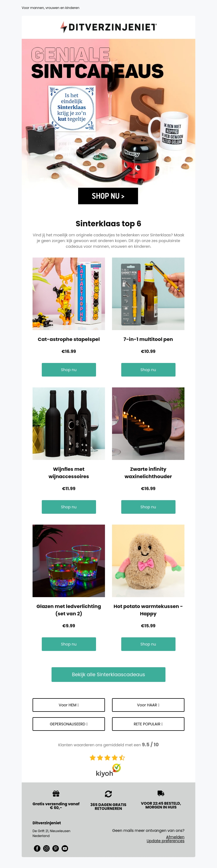Click Shop nu under the 7-in-1 multitool pen
Image resolution: width=217 pixels, height=868 pixels.
point(148,370)
